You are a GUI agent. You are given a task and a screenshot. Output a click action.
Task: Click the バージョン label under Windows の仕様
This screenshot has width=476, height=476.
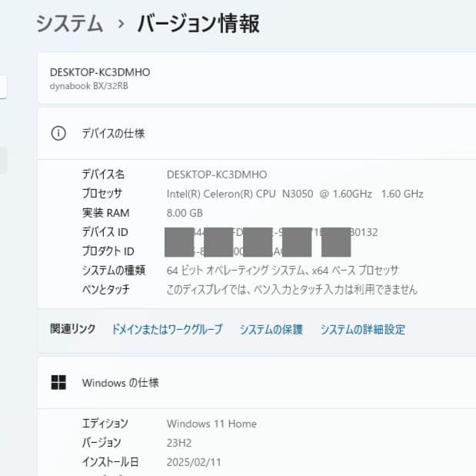click(102, 443)
